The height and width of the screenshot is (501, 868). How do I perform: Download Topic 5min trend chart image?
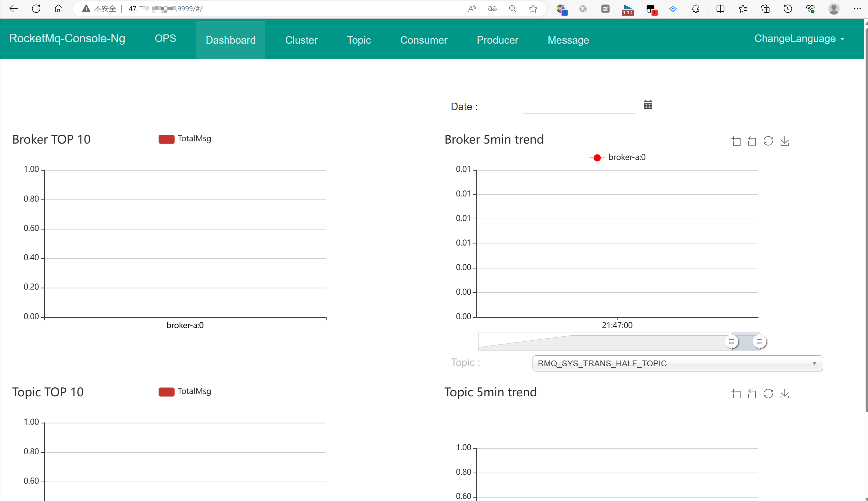click(785, 394)
